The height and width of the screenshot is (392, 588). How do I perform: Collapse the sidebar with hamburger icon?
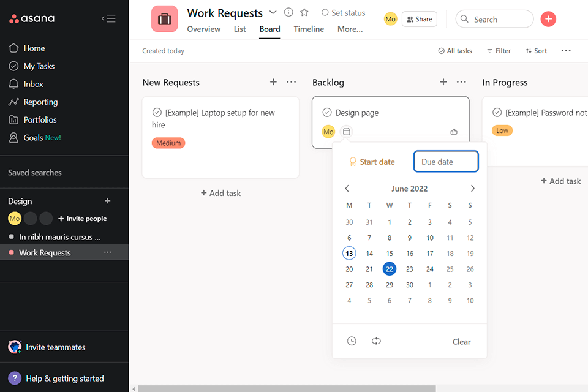coord(109,18)
